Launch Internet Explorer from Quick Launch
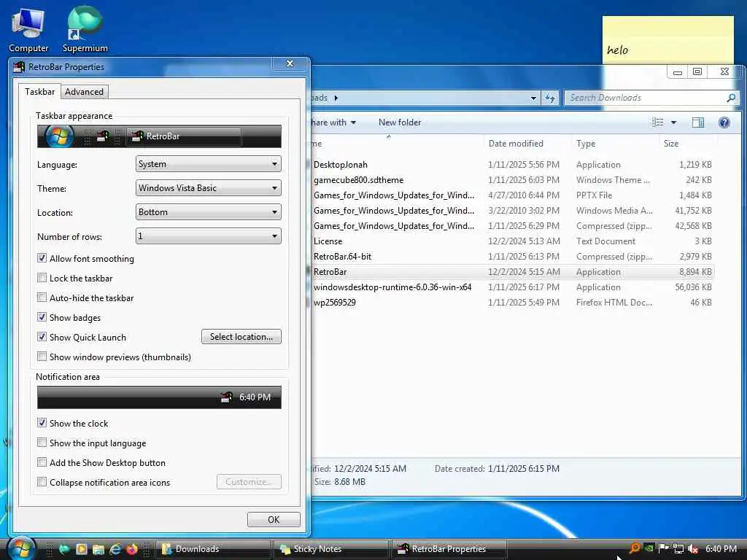Viewport: 747px width, 560px height. point(115,549)
